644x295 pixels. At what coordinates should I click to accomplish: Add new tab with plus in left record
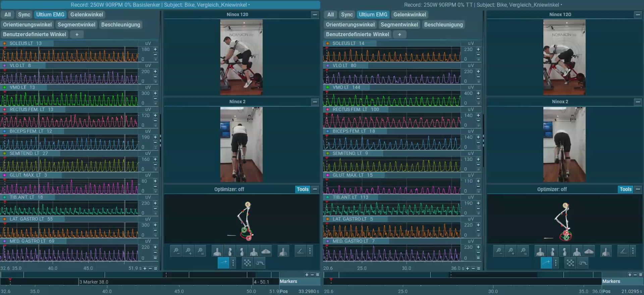point(77,35)
